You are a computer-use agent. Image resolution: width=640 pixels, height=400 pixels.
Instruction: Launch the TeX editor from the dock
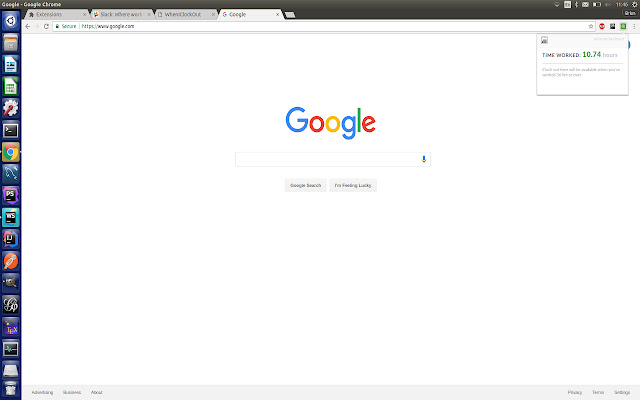[x=11, y=327]
